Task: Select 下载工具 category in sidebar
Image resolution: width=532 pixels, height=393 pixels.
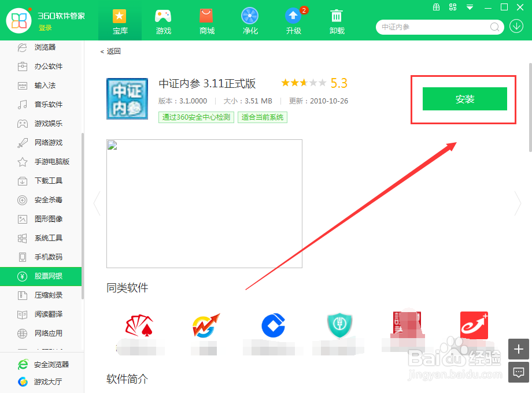Action: (x=40, y=181)
